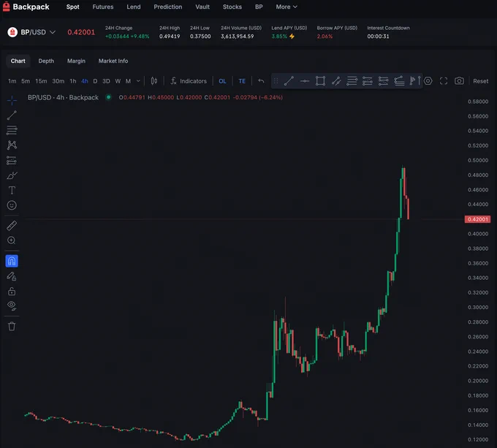The height and width of the screenshot is (448, 497).
Task: Switch to the M monthly timeframe
Action: pos(128,81)
